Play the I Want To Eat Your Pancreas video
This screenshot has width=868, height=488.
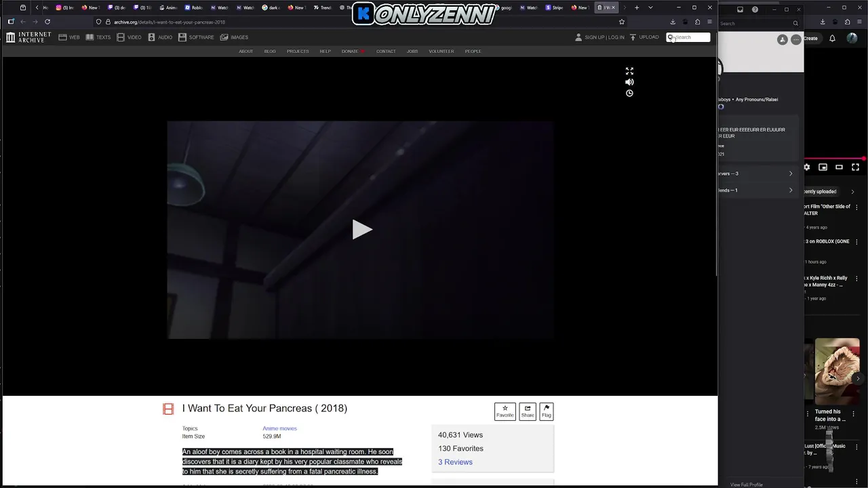361,230
